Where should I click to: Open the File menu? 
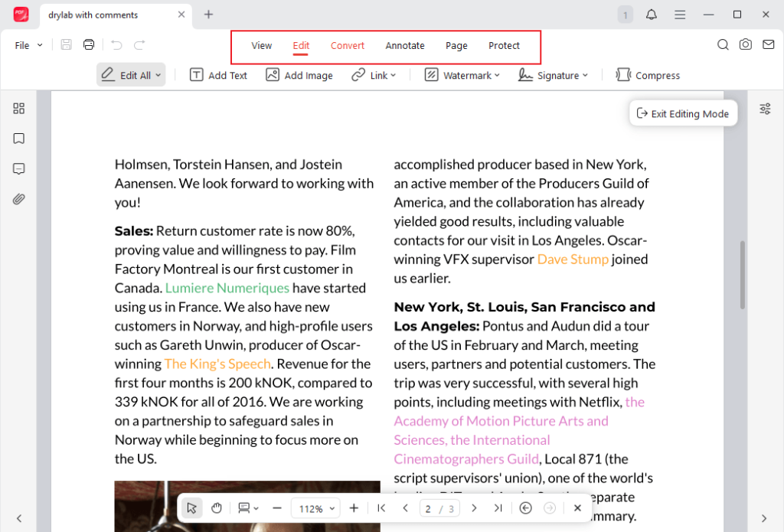(x=26, y=45)
